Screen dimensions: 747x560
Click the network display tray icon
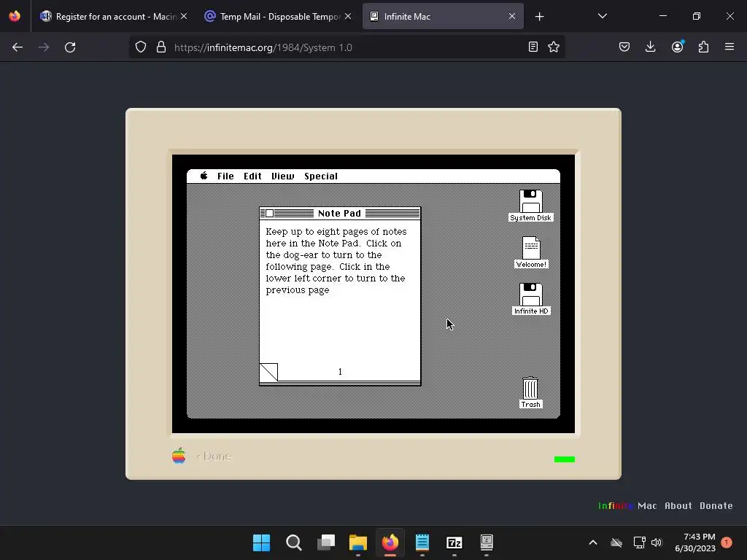[639, 542]
